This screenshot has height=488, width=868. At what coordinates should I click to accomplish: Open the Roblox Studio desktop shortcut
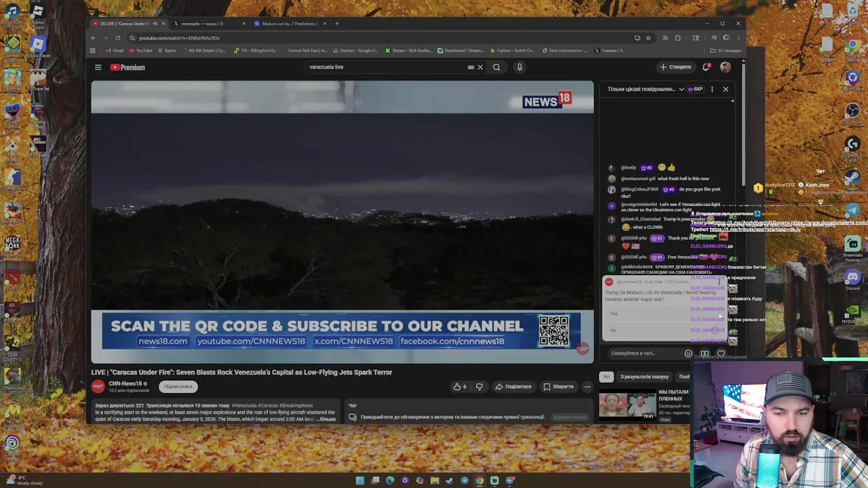point(37,16)
